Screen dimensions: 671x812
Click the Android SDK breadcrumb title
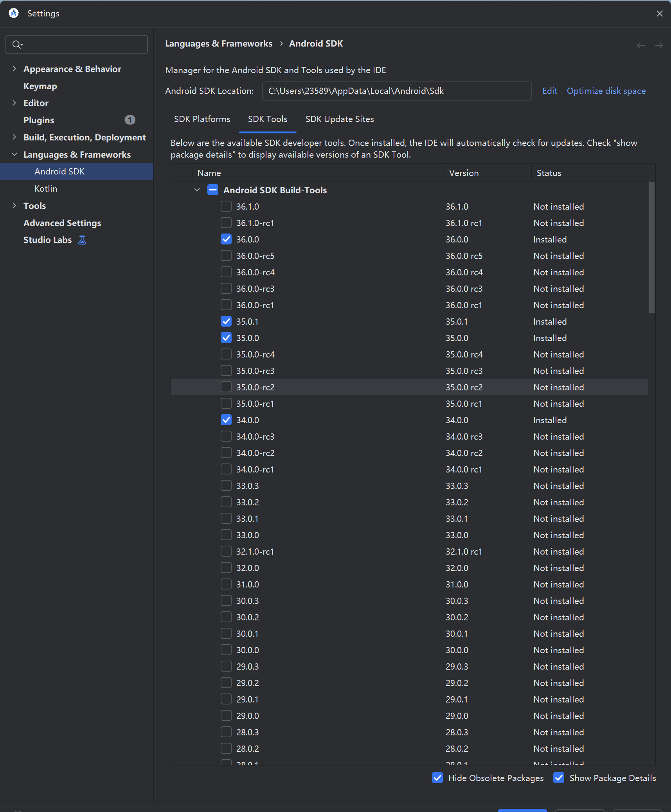coord(316,43)
